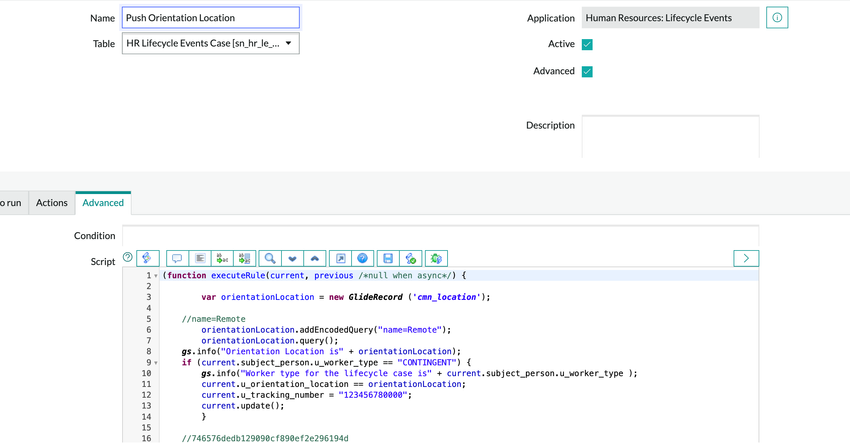Click Find Next down arrow icon
Viewport: 850px width, 443px height.
[x=292, y=259]
